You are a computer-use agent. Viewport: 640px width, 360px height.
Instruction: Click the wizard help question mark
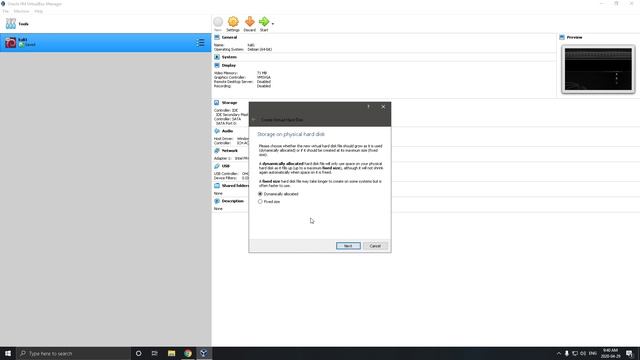click(x=368, y=107)
